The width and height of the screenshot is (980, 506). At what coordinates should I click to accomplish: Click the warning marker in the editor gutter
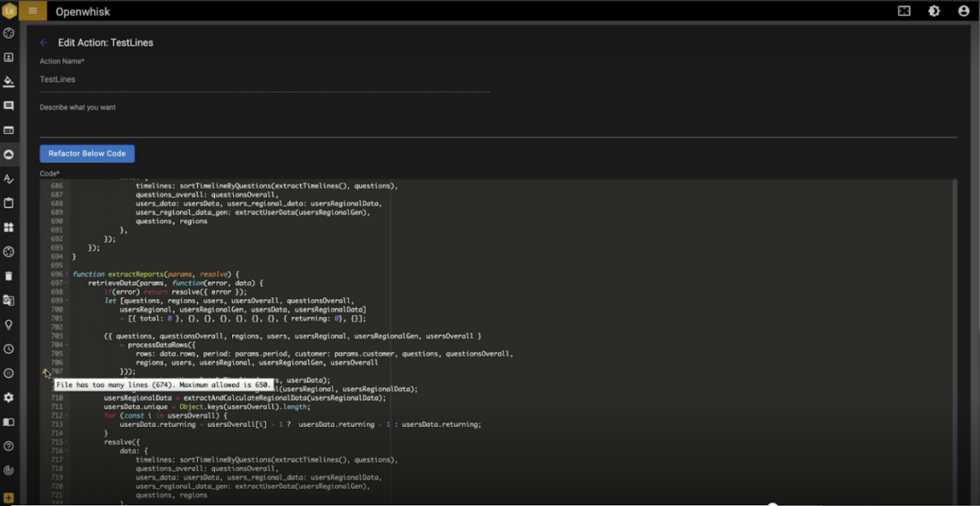(45, 371)
